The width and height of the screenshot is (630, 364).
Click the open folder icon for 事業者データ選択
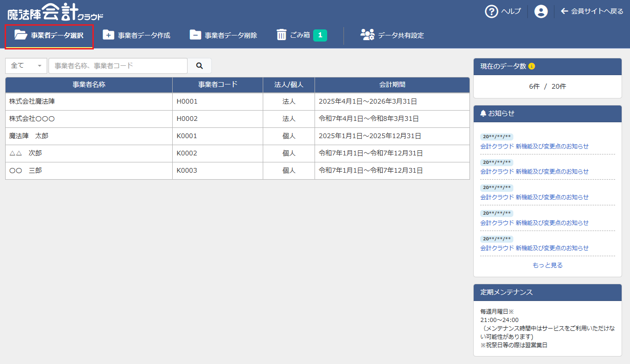[21, 35]
